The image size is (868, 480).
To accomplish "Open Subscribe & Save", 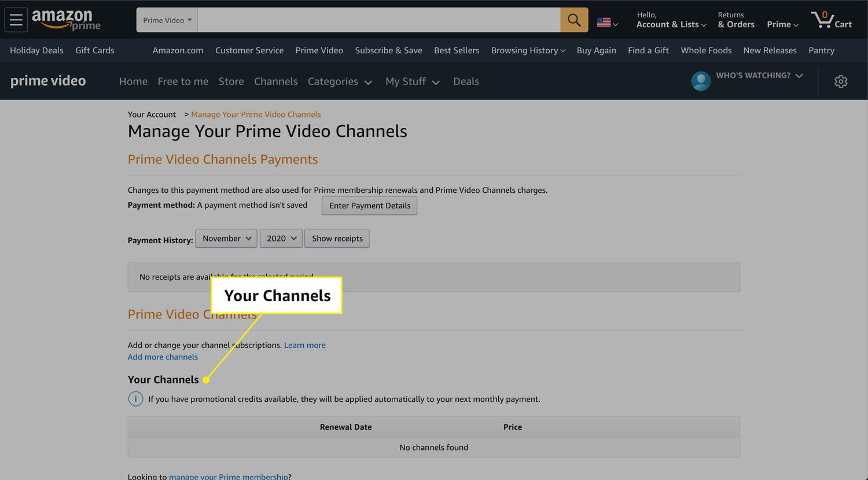I will (x=388, y=50).
